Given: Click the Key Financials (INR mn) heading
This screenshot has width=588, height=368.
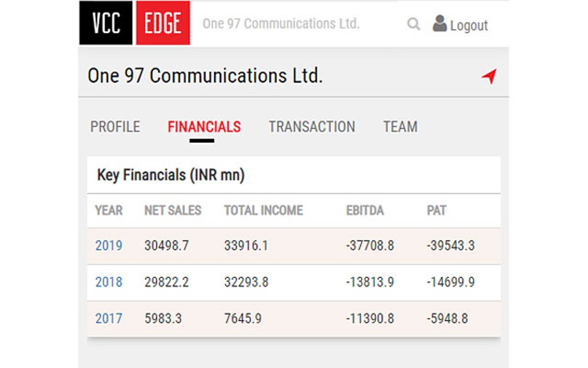Looking at the screenshot, I should (x=171, y=175).
